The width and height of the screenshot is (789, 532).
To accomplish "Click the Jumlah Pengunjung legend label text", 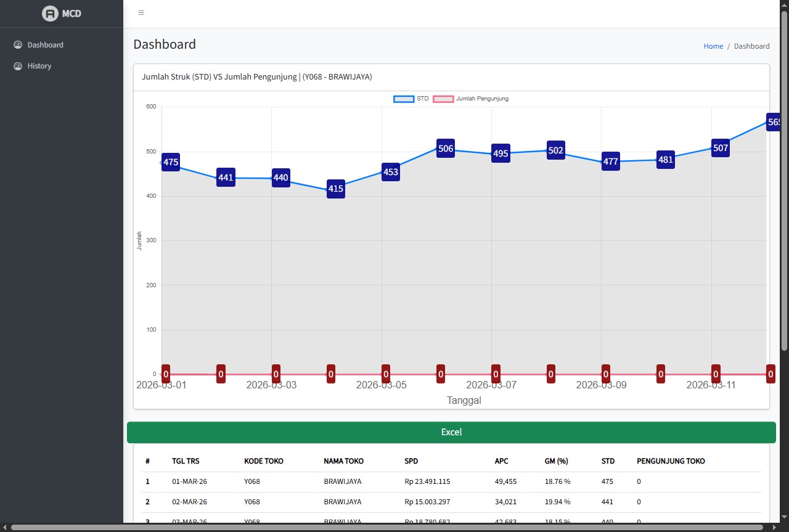I will click(x=482, y=99).
